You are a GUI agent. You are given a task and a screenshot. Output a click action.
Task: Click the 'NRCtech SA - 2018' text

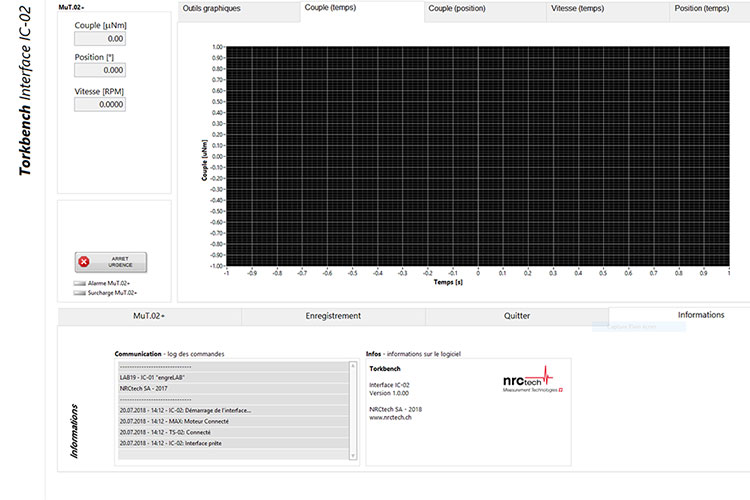pyautogui.click(x=396, y=410)
